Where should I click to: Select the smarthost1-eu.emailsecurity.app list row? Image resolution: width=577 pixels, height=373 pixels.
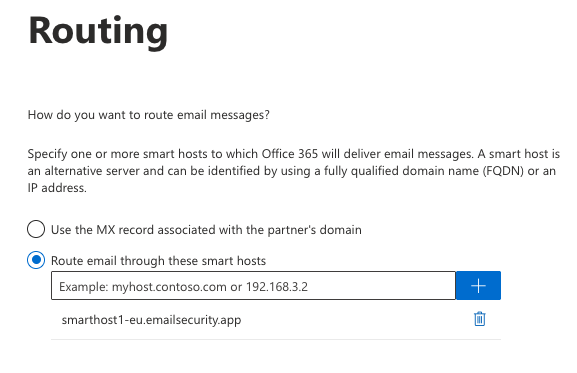(276, 320)
